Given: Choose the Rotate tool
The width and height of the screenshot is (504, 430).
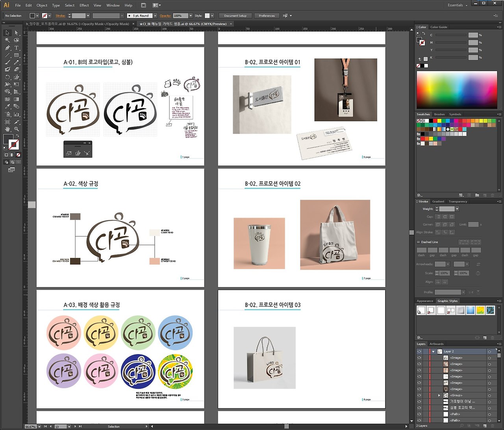Looking at the screenshot, I should pos(7,77).
